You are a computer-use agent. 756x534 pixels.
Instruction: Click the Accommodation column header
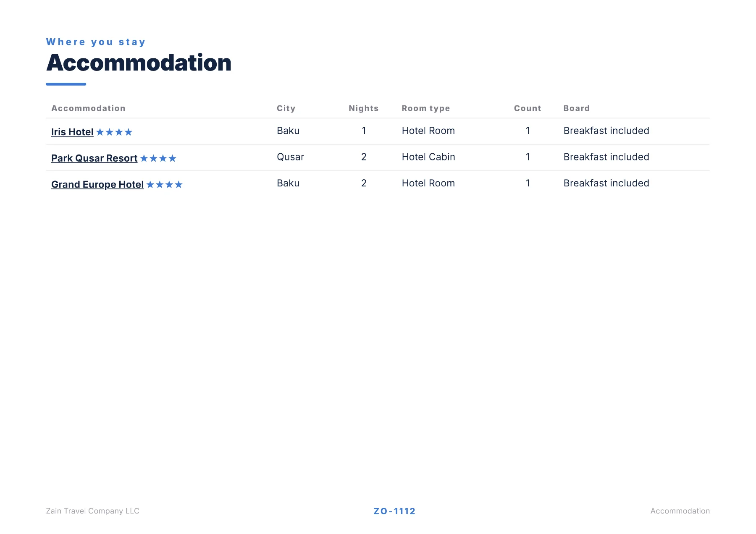pos(88,108)
